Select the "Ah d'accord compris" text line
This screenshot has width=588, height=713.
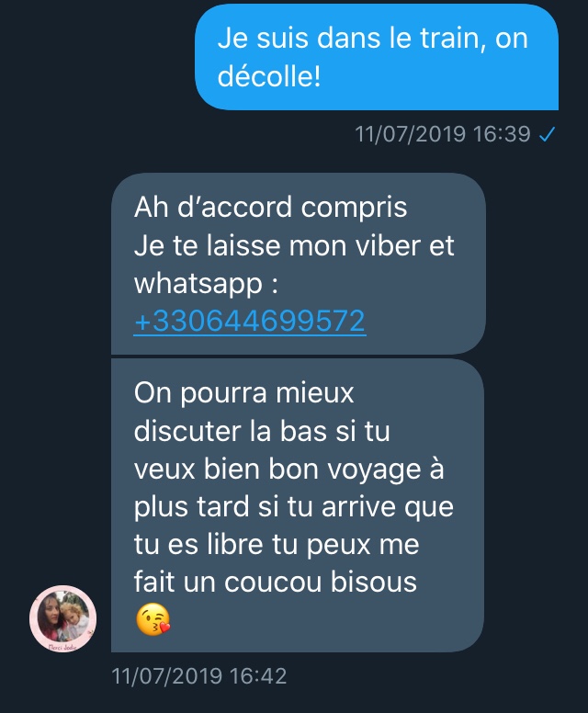[271, 208]
